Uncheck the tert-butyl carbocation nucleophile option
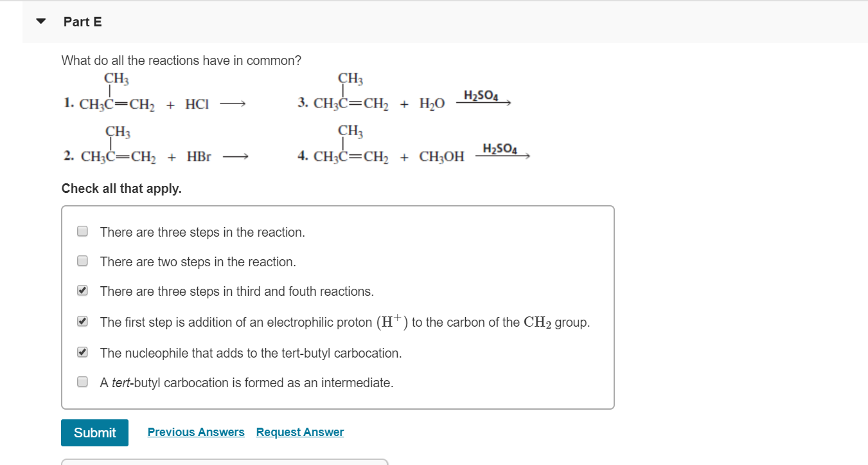Viewport: 868px width, 465px height. (x=82, y=352)
